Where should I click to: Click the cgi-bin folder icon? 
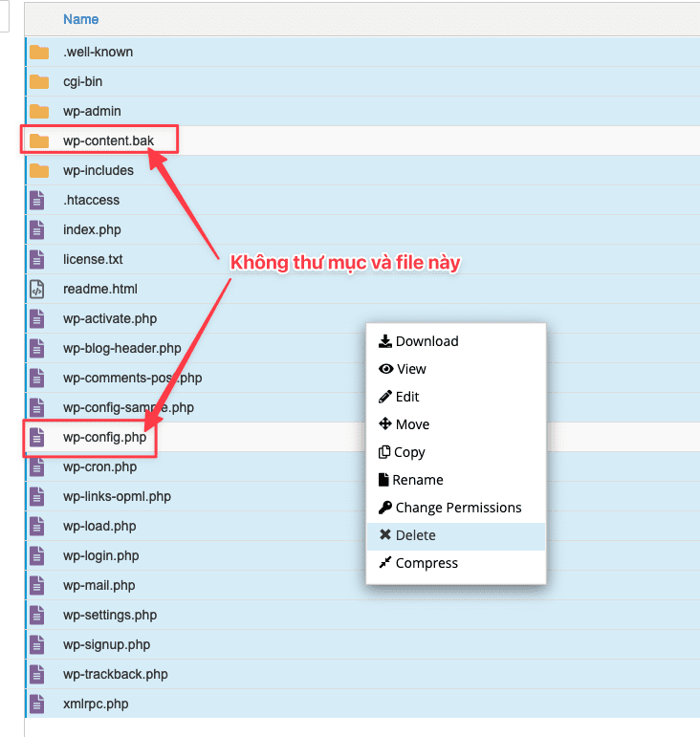[38, 82]
